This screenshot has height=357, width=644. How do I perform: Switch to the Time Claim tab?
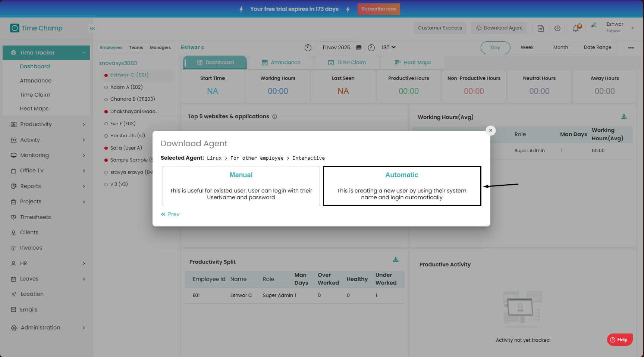347,63
